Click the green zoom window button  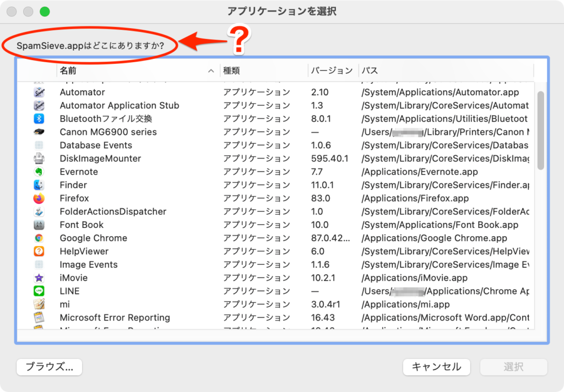45,12
